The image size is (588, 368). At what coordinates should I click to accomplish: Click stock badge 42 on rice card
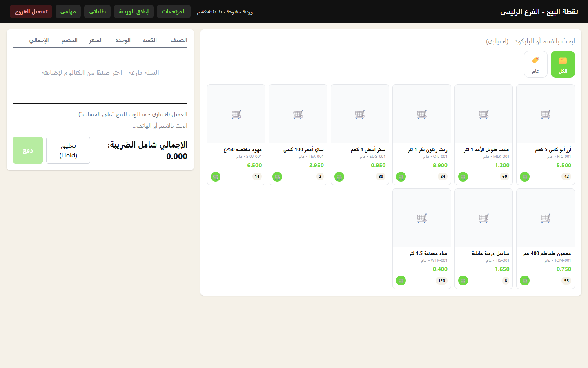click(566, 177)
